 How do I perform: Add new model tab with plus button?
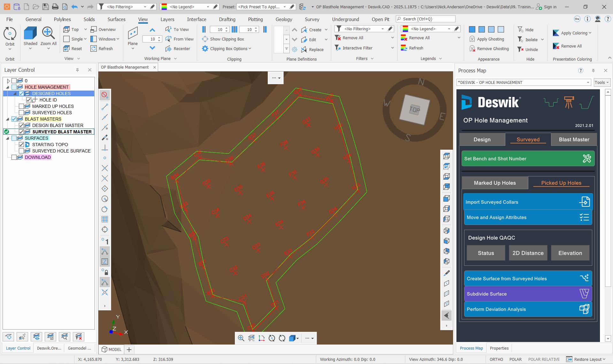(x=129, y=350)
